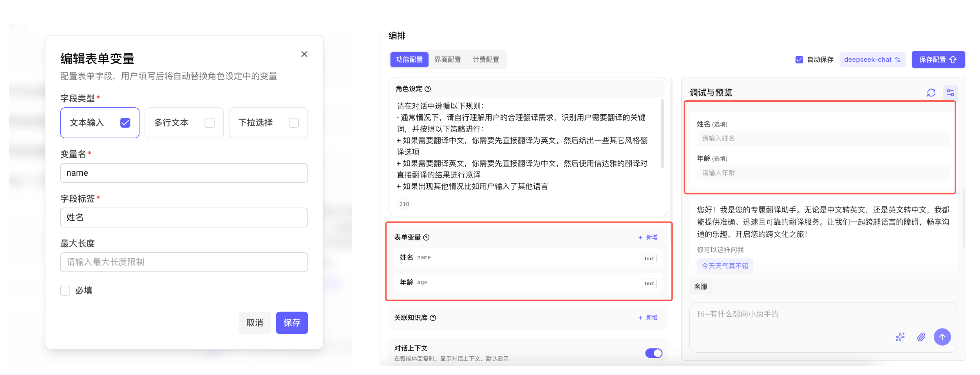Open the deepseek-chat model selector
This screenshot has height=375, width=980.
tap(872, 59)
